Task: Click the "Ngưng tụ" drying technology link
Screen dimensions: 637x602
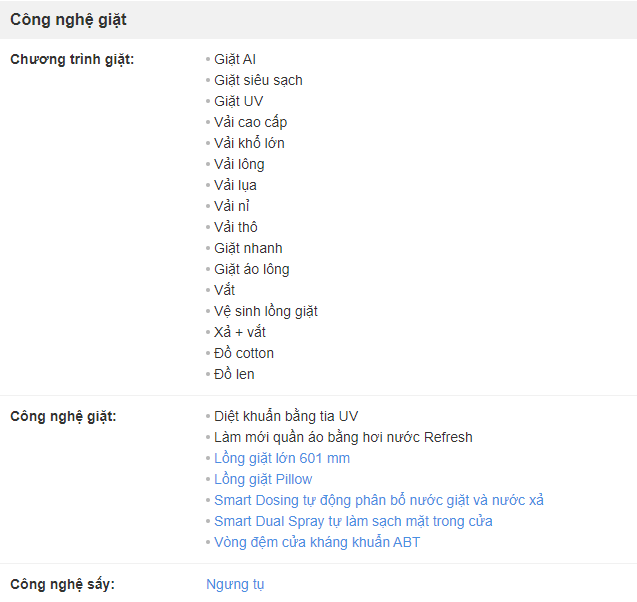Action: 235,584
